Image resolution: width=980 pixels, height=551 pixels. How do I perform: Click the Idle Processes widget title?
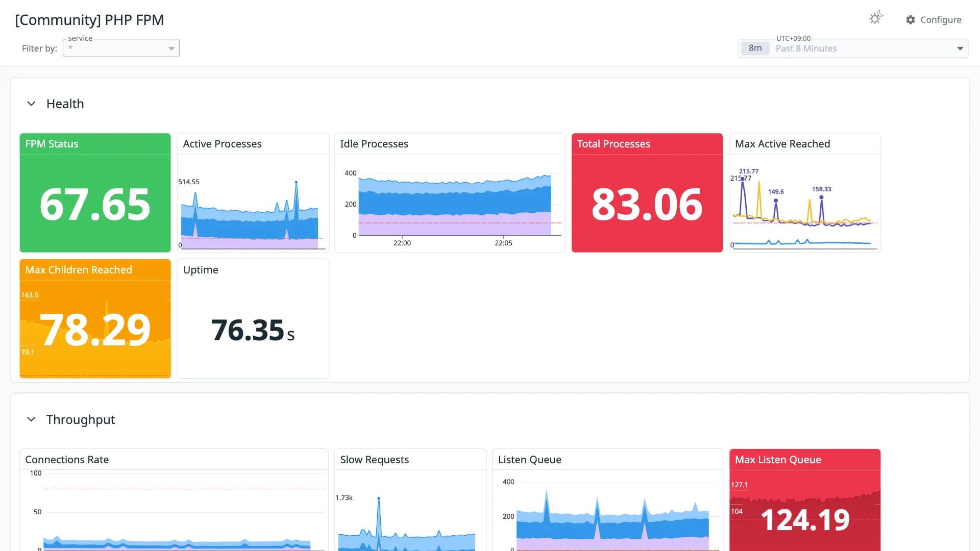[374, 144]
